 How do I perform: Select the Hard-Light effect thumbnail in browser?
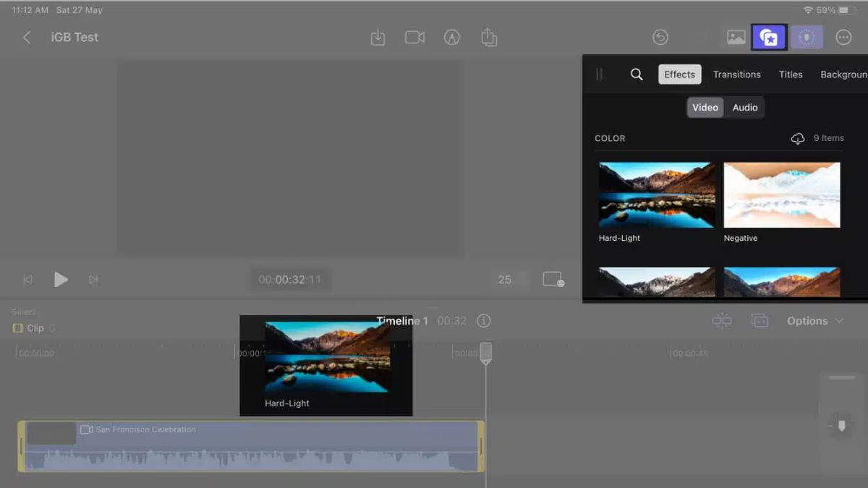click(657, 194)
